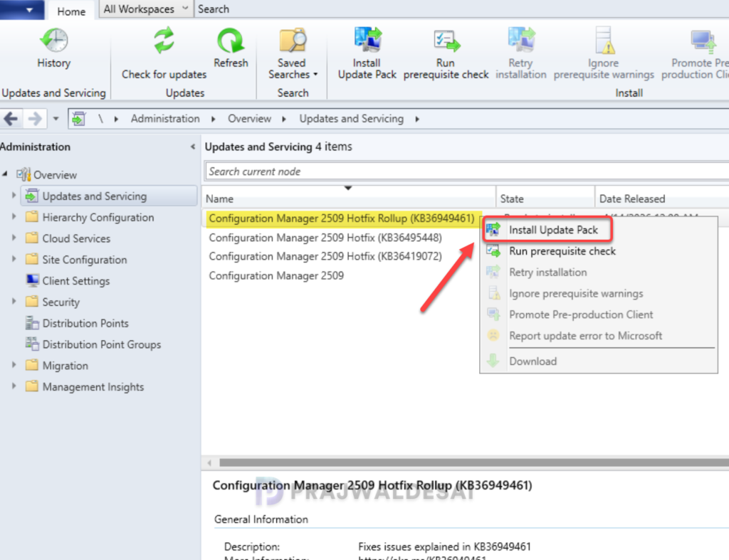Open navigation history dropdown arrow
This screenshot has height=560, width=729.
[x=56, y=119]
